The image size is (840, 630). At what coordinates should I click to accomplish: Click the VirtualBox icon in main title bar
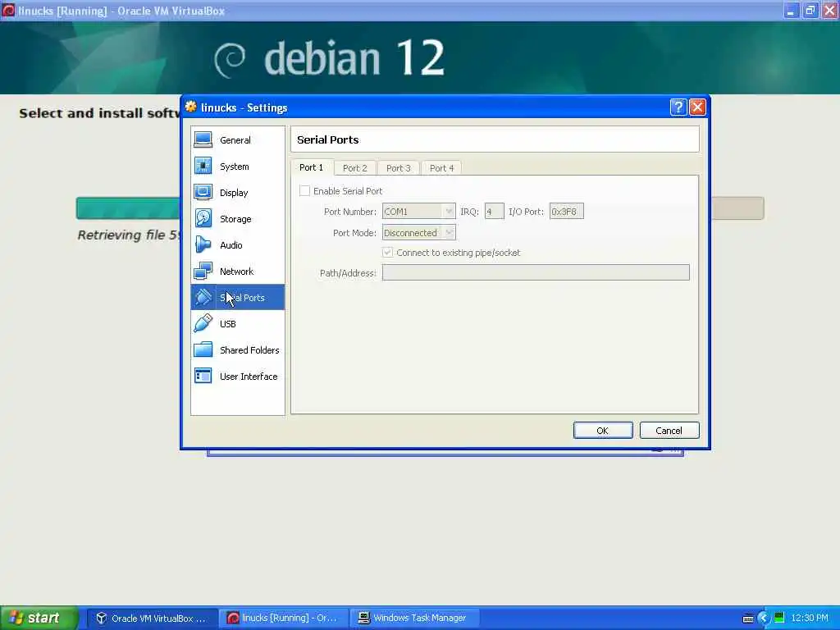coord(8,10)
